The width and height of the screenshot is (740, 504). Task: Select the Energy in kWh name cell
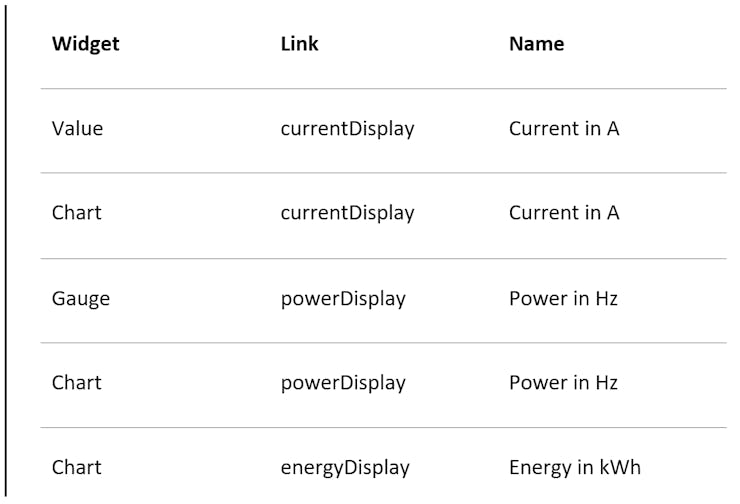click(x=575, y=468)
